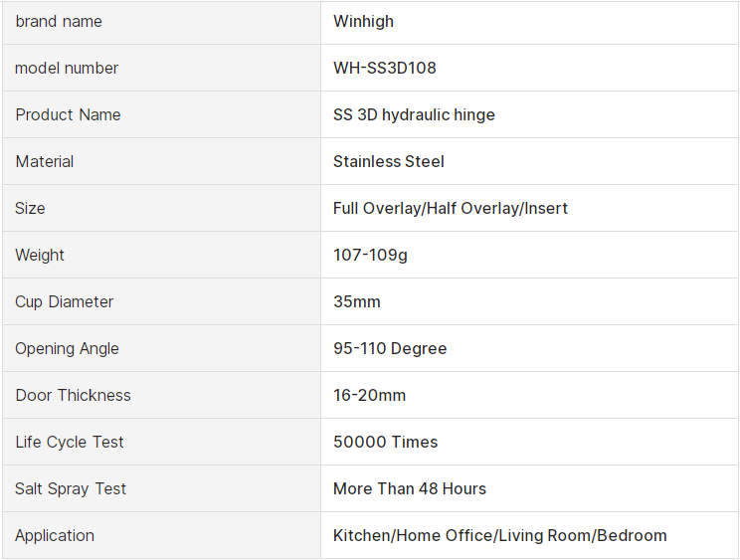Select 'SS 3D hydraulic hinge' value
Viewport: 740px width, 560px height.
[414, 114]
